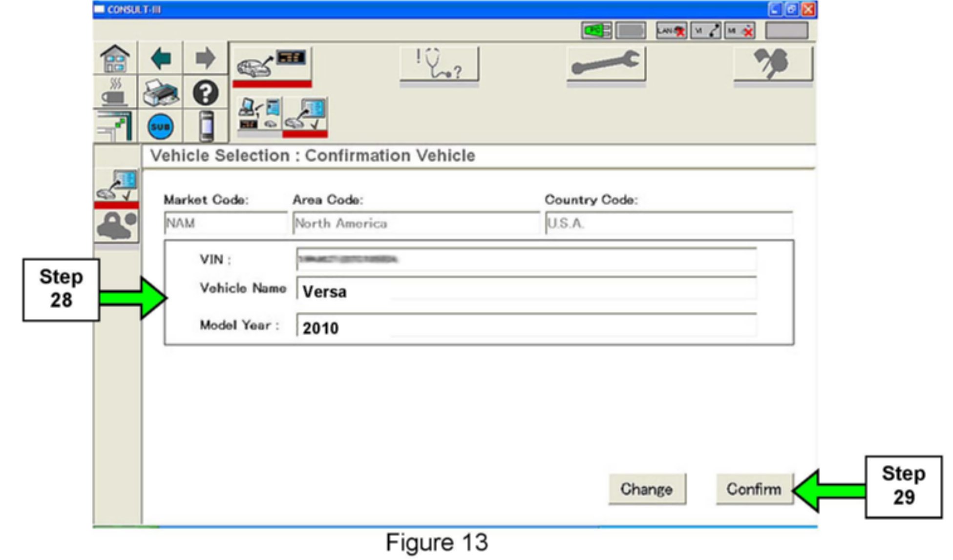Click the CONSULT-III title bar text
Image resolution: width=953 pixels, height=560 pixels.
[x=134, y=10]
